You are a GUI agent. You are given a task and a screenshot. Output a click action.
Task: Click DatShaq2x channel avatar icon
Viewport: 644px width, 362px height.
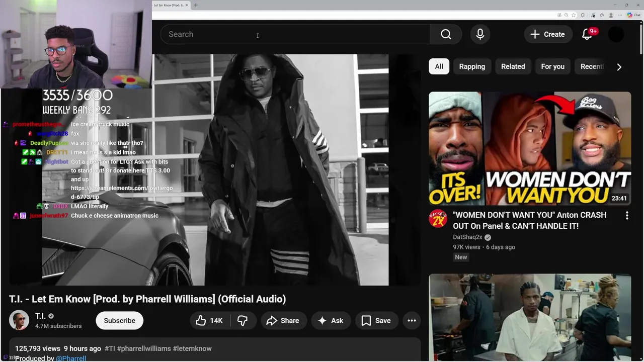click(x=438, y=219)
